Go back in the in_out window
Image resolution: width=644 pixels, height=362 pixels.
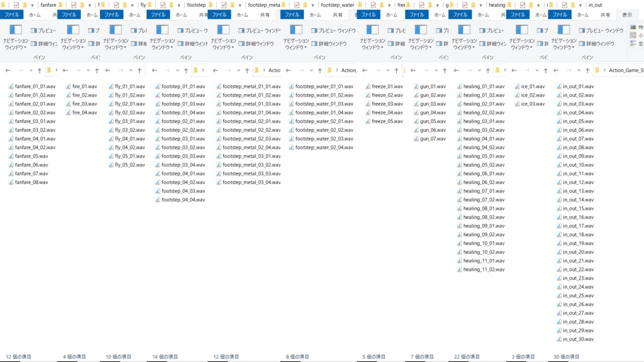pos(556,70)
